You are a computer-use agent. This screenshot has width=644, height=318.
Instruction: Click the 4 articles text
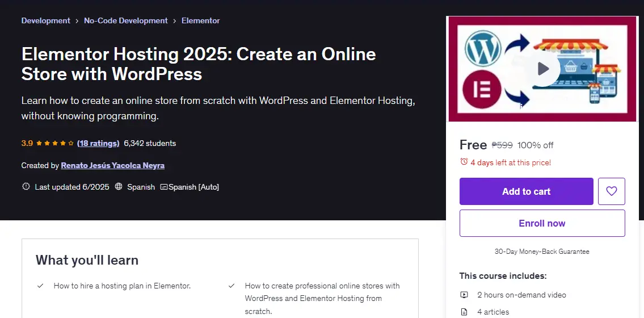click(x=493, y=312)
